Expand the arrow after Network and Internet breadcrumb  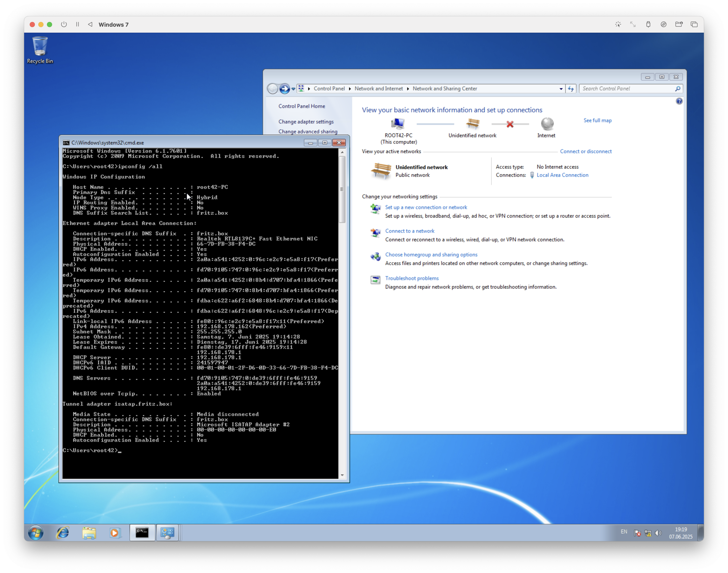tap(408, 89)
